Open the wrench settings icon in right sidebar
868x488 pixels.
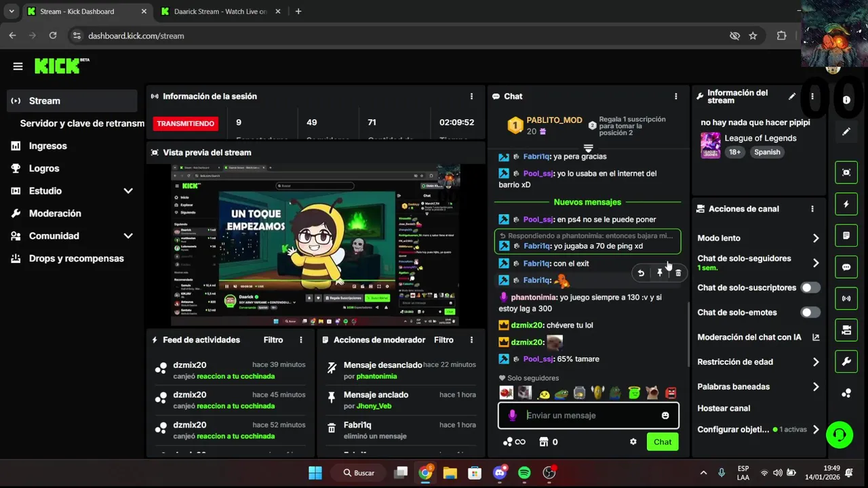point(846,361)
